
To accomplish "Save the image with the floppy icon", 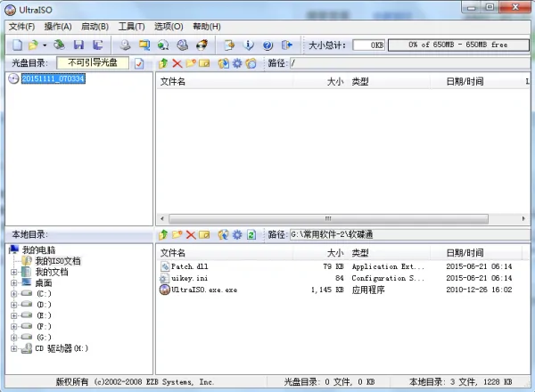I will (78, 45).
